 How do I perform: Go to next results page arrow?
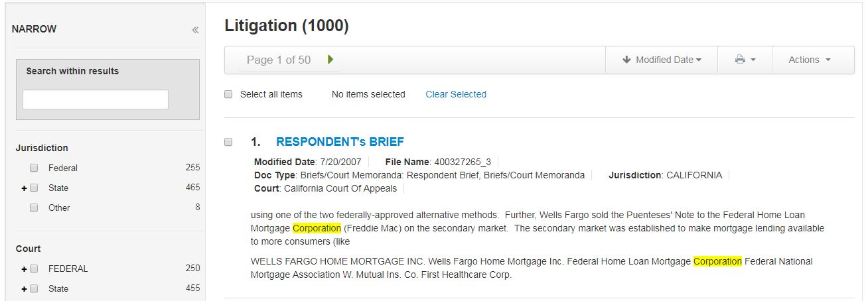(x=330, y=60)
